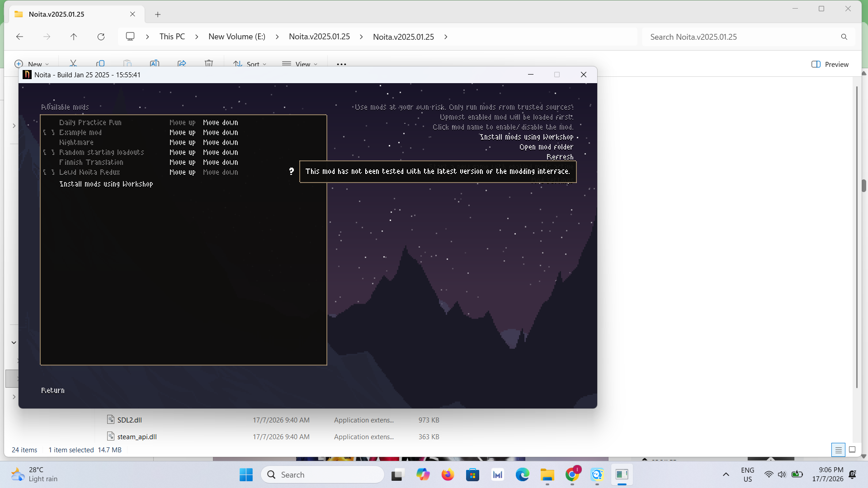Viewport: 868px width, 488px height.
Task: Enable the Random starting loadouts checkbox
Action: coord(49,152)
